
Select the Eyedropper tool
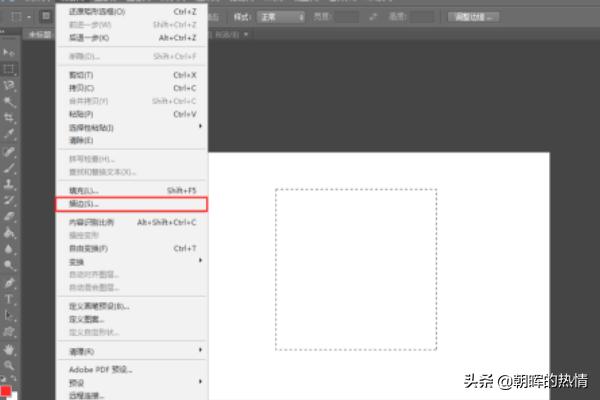tap(8, 134)
